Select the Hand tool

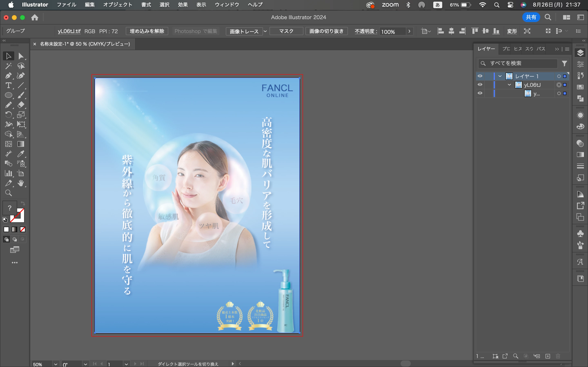pos(21,183)
